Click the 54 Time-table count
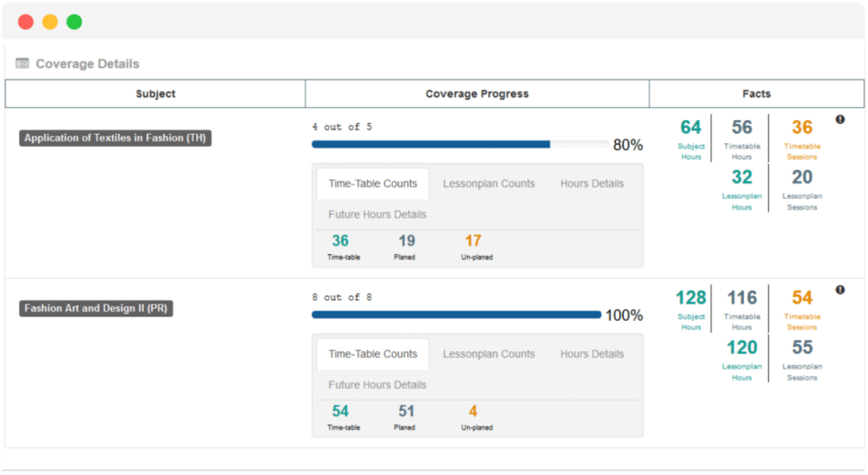 tap(339, 411)
